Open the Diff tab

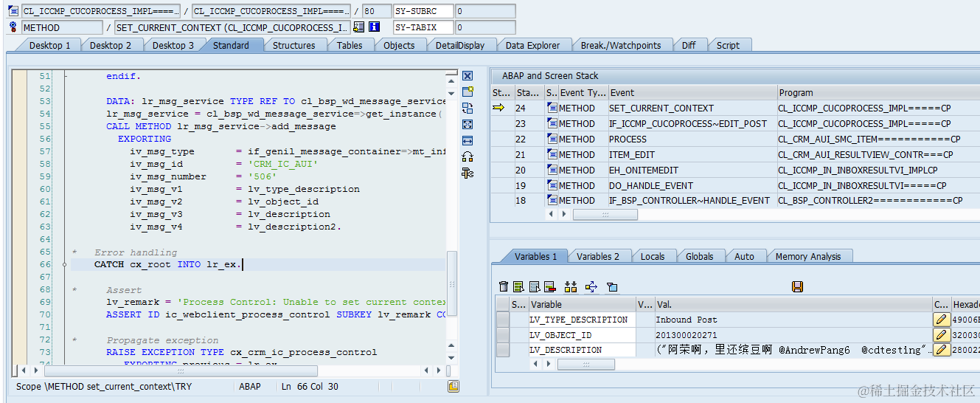[x=689, y=45]
